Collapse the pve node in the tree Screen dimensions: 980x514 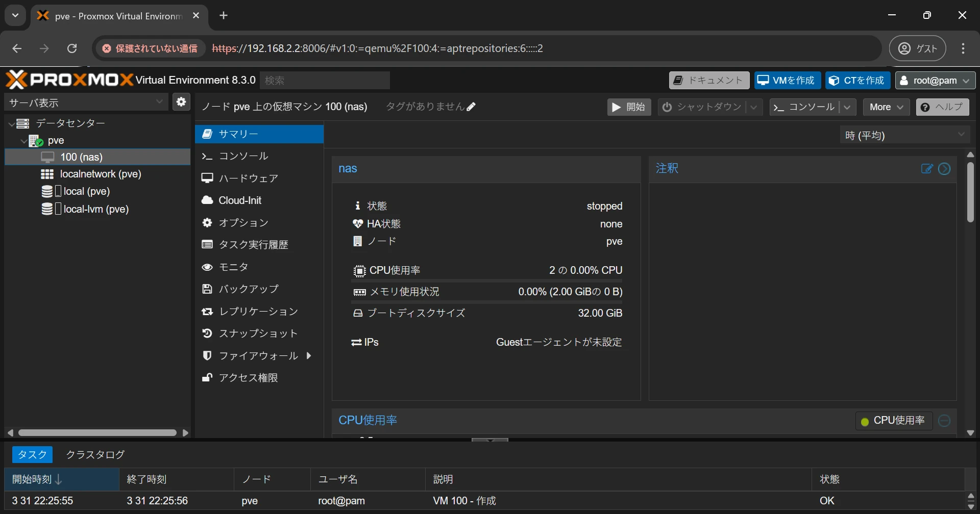23,141
